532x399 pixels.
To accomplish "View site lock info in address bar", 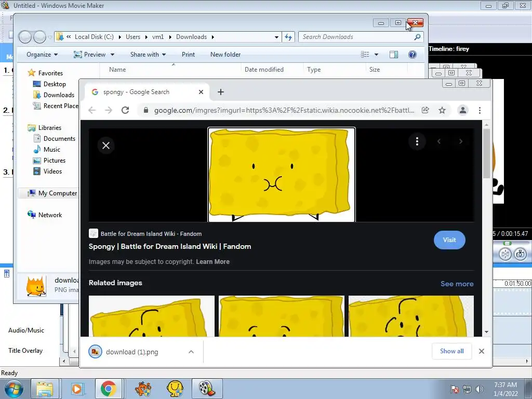I will coord(146,110).
